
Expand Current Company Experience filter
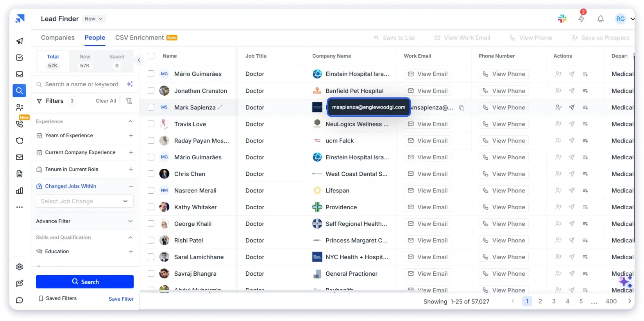[131, 152]
